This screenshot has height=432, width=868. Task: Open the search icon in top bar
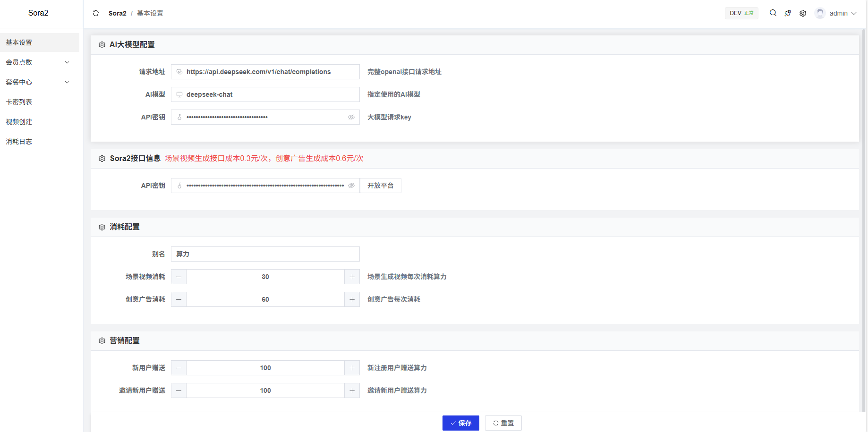[x=773, y=13]
